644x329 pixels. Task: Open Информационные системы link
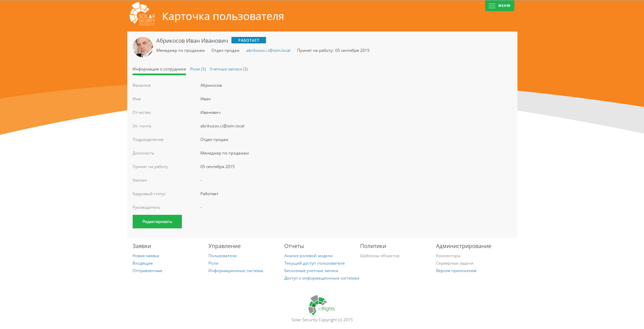[236, 271]
